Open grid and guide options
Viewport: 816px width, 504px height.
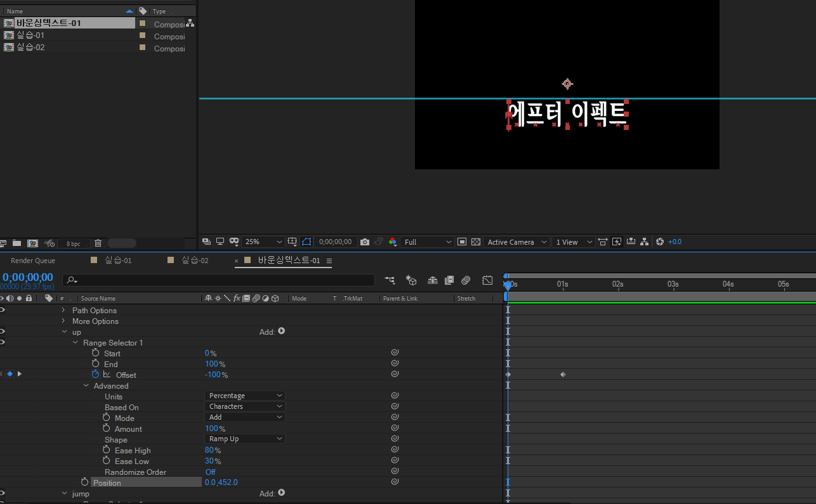click(293, 242)
